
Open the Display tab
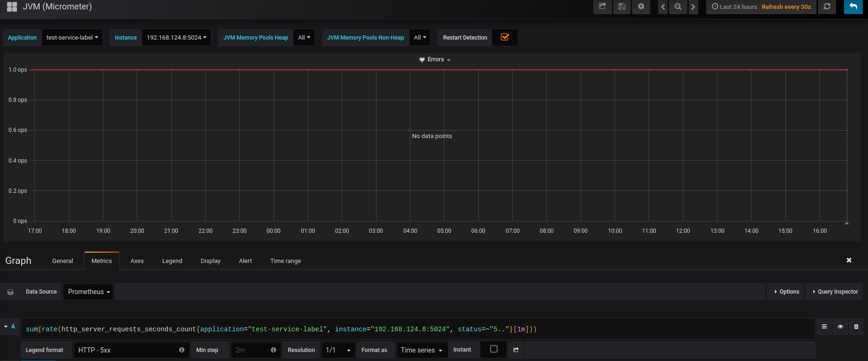210,261
